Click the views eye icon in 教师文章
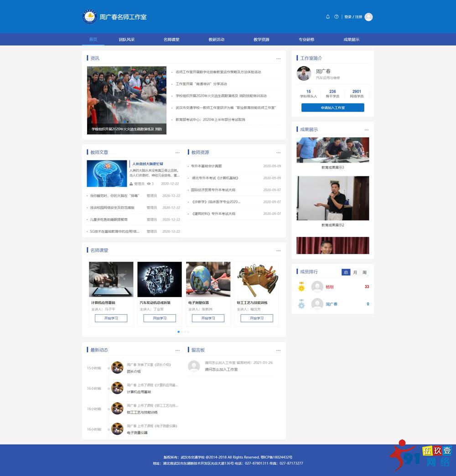 coord(149,184)
